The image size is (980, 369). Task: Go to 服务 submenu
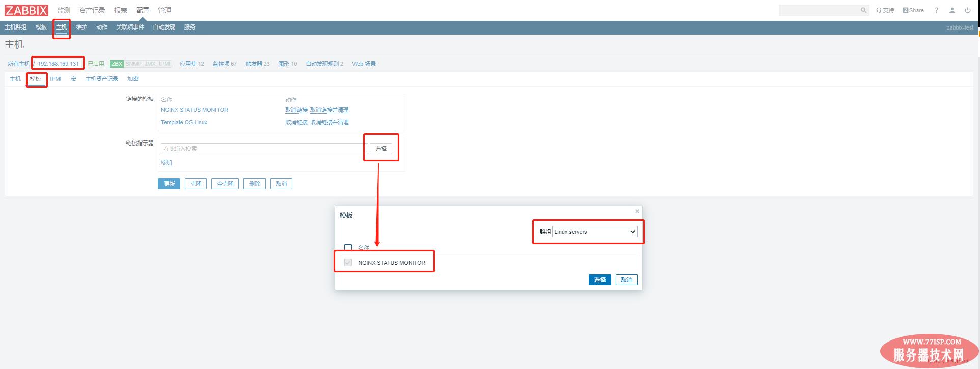coord(189,27)
